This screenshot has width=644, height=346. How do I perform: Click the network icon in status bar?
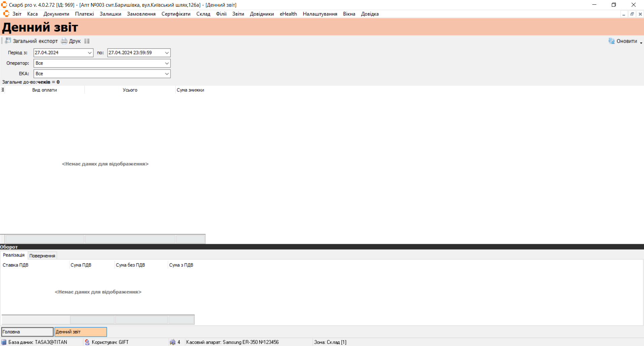point(172,342)
